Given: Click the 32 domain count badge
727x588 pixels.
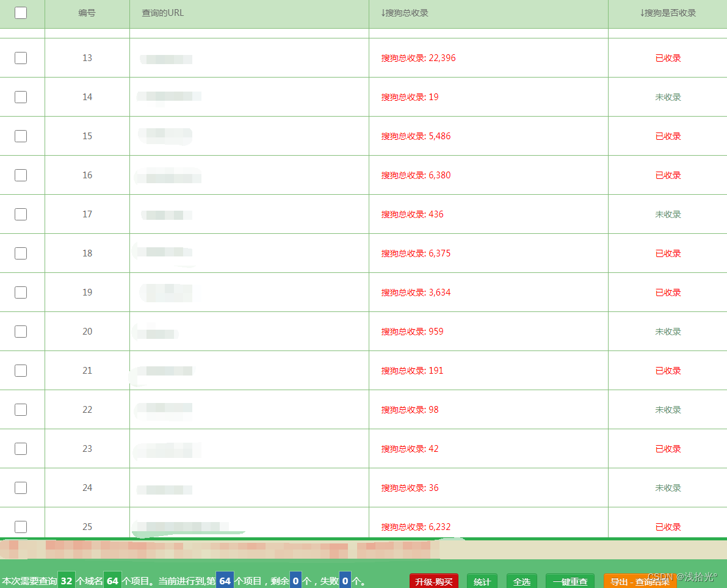Looking at the screenshot, I should click(67, 581).
